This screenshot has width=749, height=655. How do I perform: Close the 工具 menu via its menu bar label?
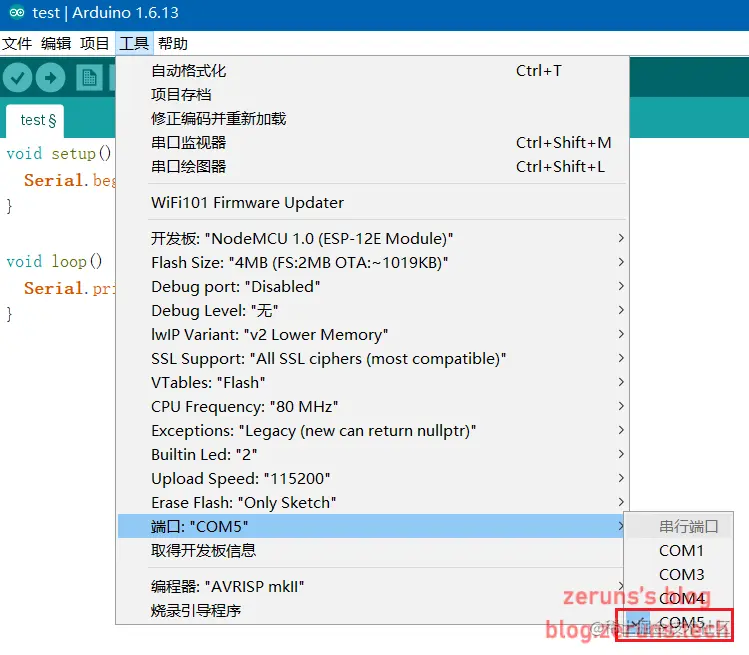pyautogui.click(x=134, y=43)
